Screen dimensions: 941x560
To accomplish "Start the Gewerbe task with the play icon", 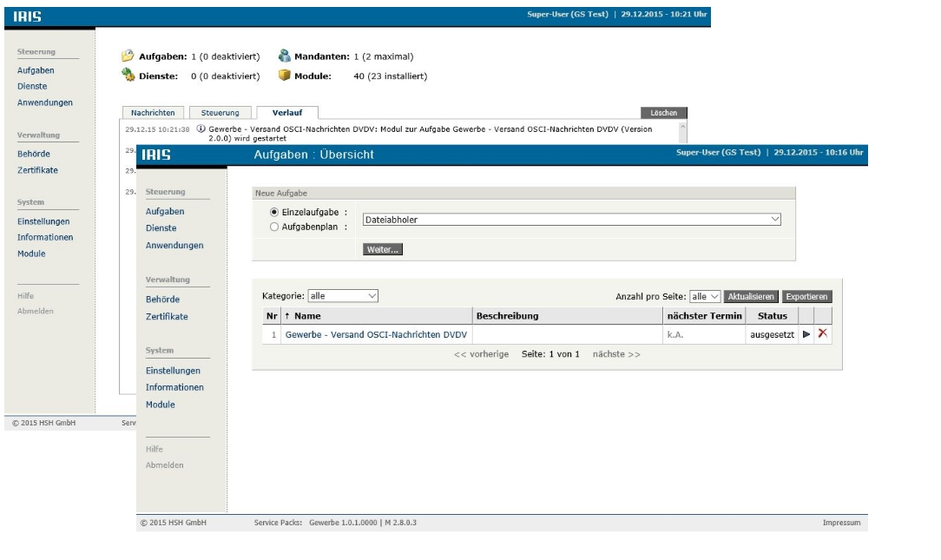I will (806, 334).
